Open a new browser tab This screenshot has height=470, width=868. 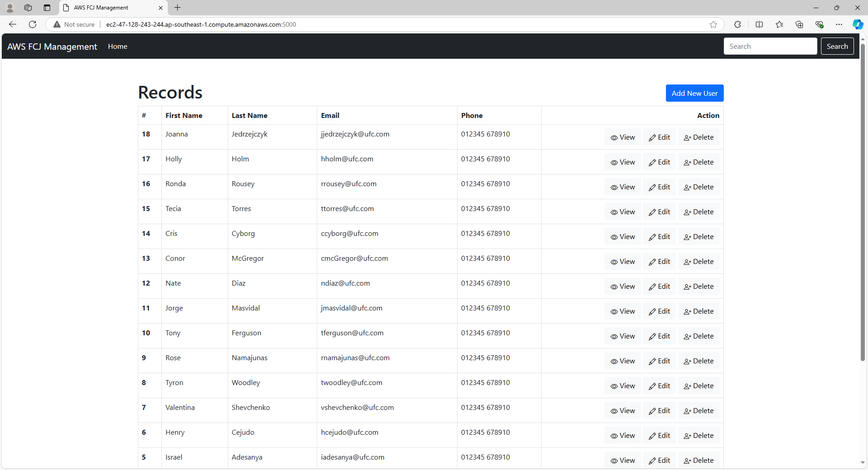[178, 8]
